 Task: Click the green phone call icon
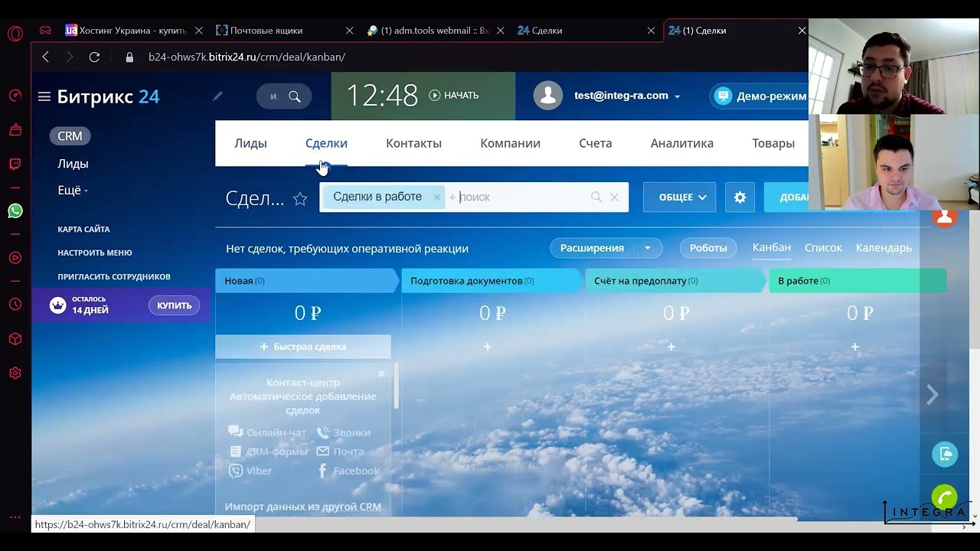[x=945, y=497]
